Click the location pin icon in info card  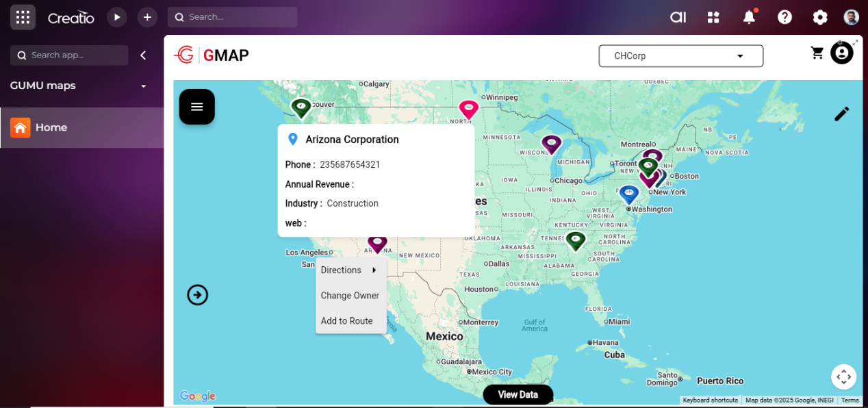[293, 140]
